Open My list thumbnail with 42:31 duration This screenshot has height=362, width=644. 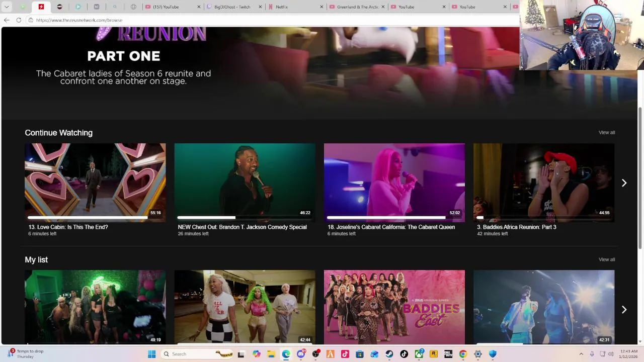pyautogui.click(x=544, y=307)
